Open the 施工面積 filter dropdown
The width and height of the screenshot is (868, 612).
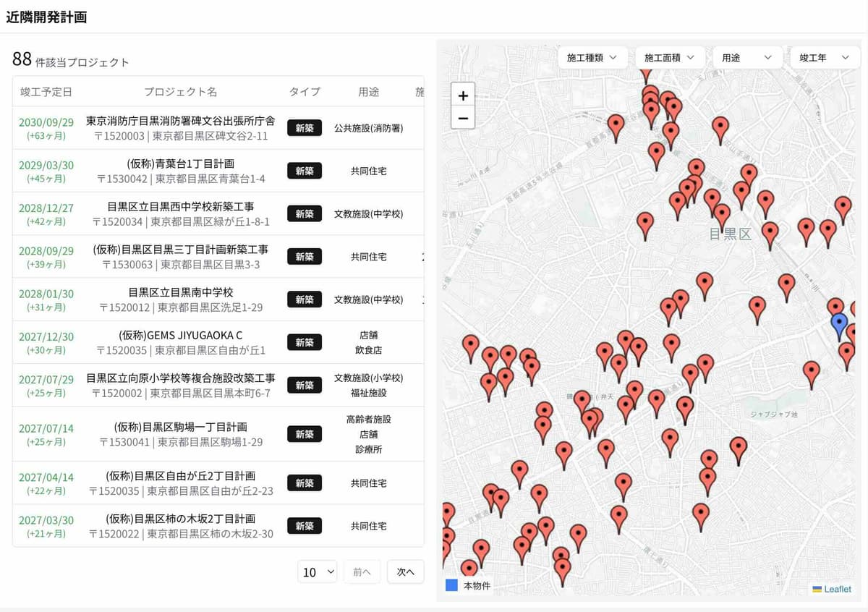point(669,58)
